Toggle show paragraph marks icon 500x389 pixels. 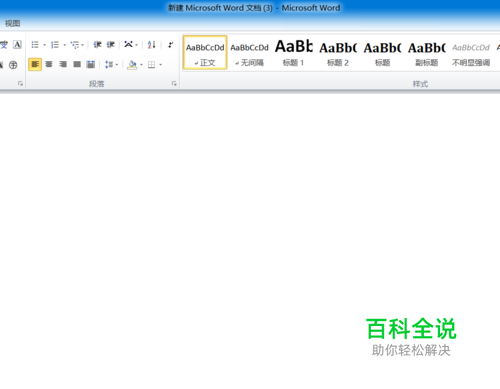170,45
